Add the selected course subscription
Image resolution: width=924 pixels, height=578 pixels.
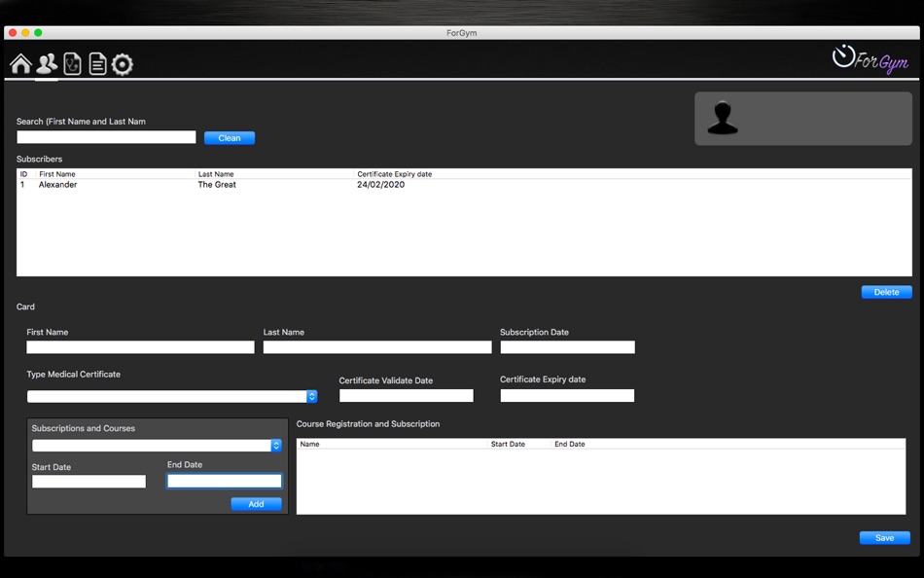click(x=256, y=504)
